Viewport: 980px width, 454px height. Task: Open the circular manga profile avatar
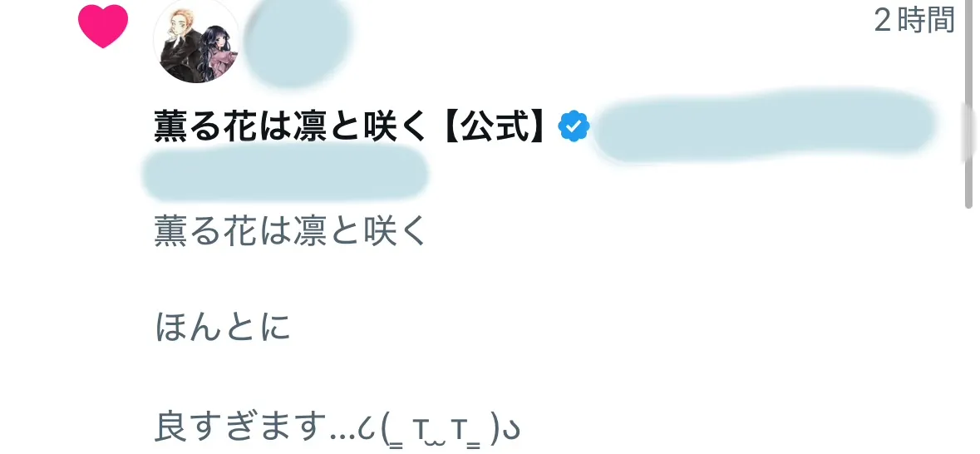[x=196, y=41]
